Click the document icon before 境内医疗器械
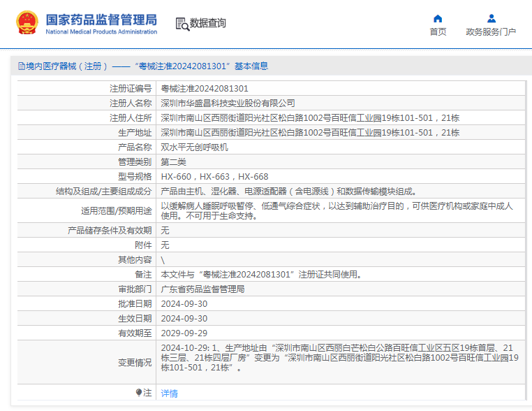 pos(20,66)
